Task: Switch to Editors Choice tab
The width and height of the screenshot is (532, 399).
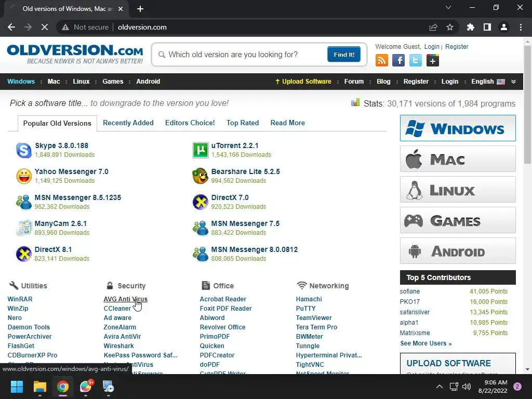Action: [190, 123]
